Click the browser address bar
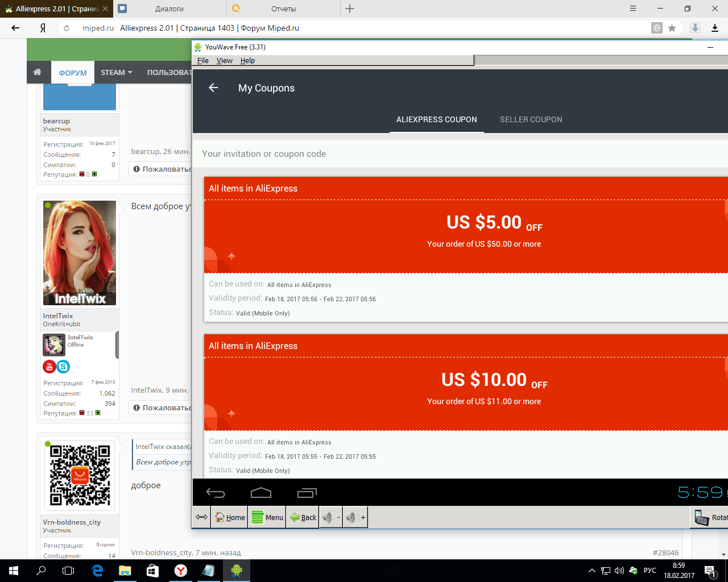728x582 pixels. point(364,28)
